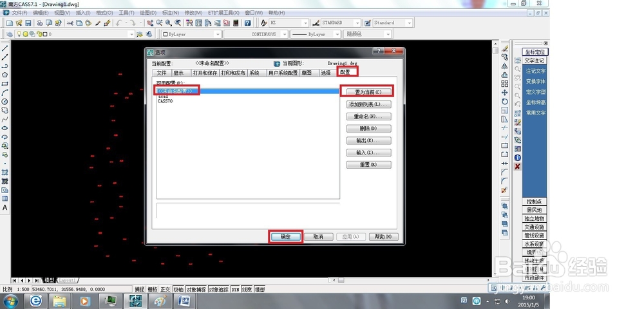The image size is (644, 309).
Task: Open 居民地 category in CASS side panel
Action: (534, 210)
